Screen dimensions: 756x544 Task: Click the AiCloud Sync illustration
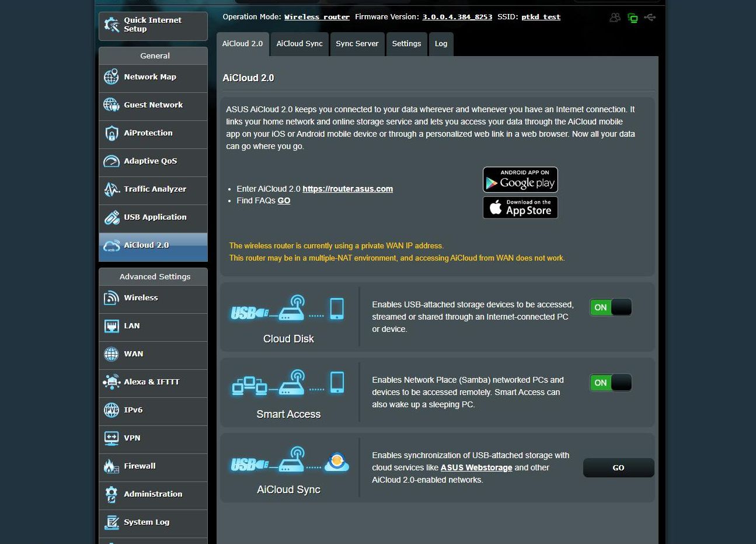click(290, 460)
